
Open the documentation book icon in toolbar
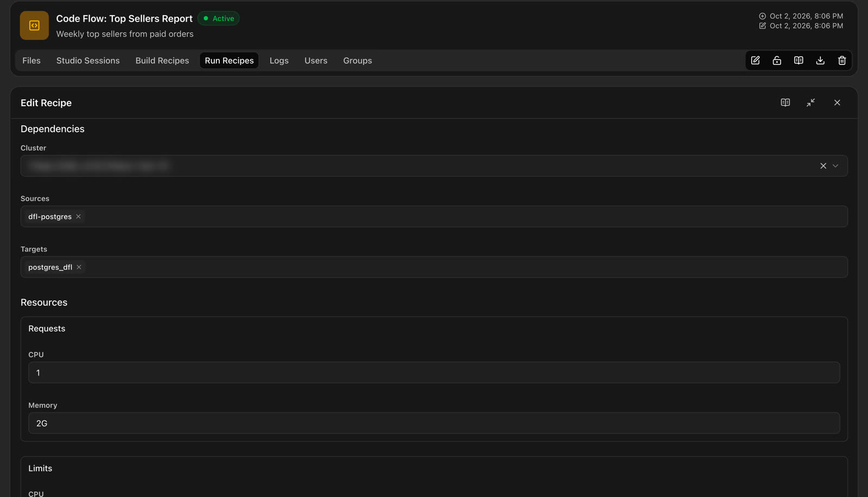pos(799,60)
